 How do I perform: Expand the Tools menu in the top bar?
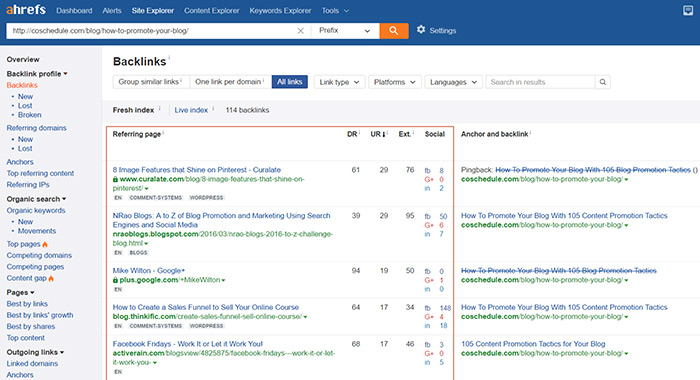coord(335,10)
